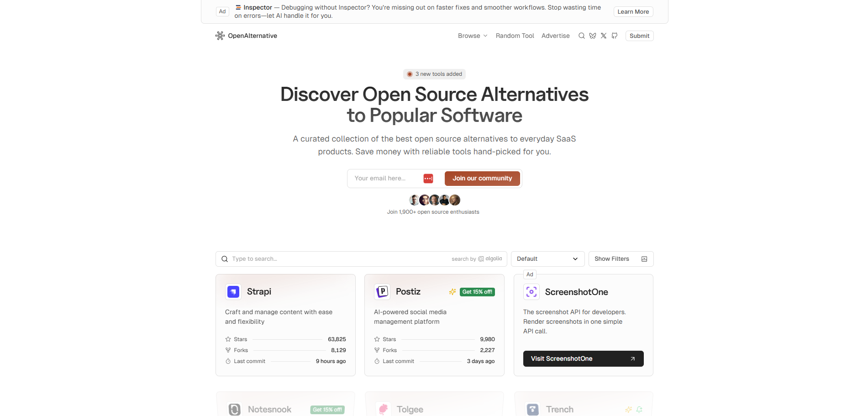The width and height of the screenshot is (868, 416).
Task: Click the subscriber avatars group
Action: [x=434, y=200]
